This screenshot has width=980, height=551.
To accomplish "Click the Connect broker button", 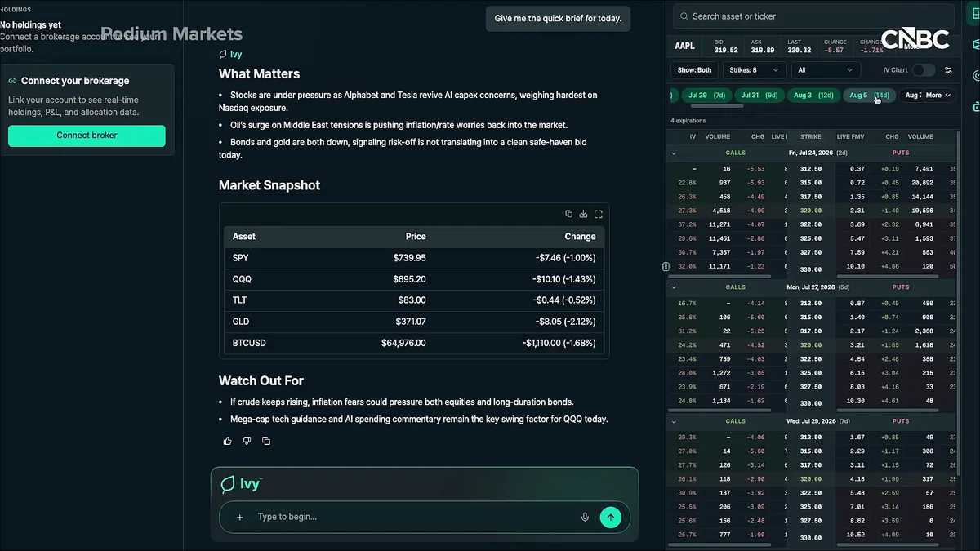I will pos(87,136).
